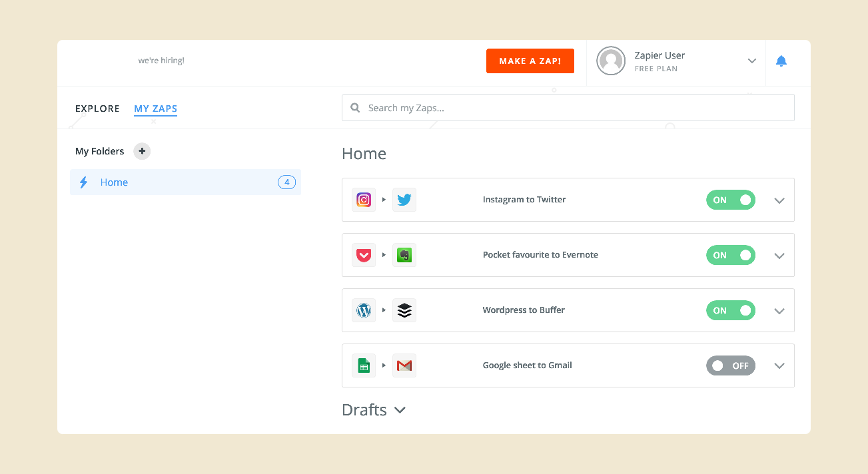This screenshot has width=868, height=474.
Task: Click the Google Sheets icon
Action: pos(364,365)
